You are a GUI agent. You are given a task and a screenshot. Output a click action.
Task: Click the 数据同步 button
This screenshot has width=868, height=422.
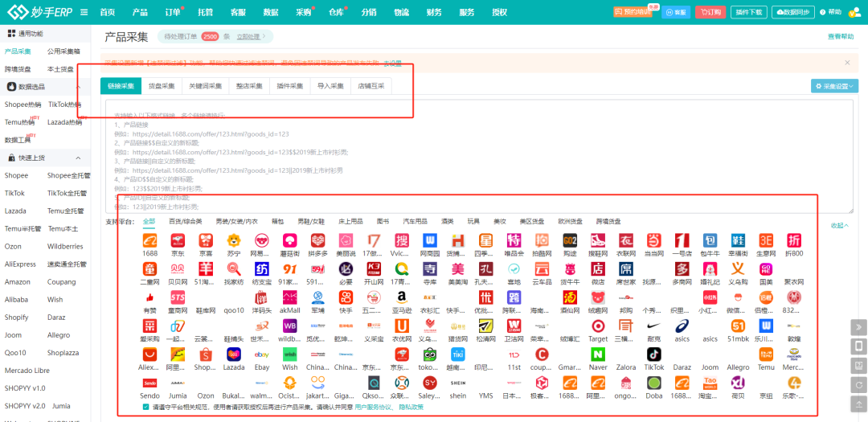coord(793,12)
